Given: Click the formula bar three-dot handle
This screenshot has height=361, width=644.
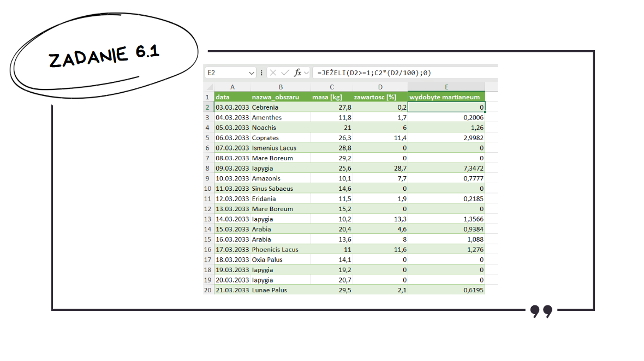Looking at the screenshot, I should click(x=261, y=73).
